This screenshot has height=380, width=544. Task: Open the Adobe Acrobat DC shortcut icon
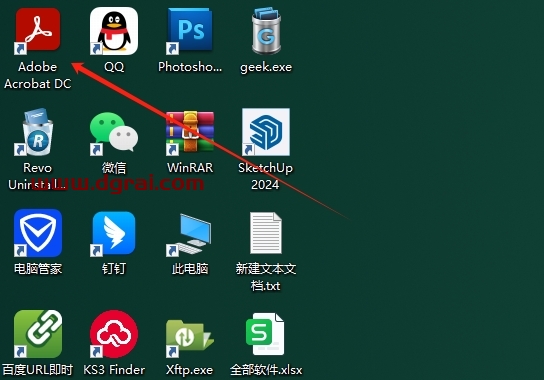coord(38,31)
